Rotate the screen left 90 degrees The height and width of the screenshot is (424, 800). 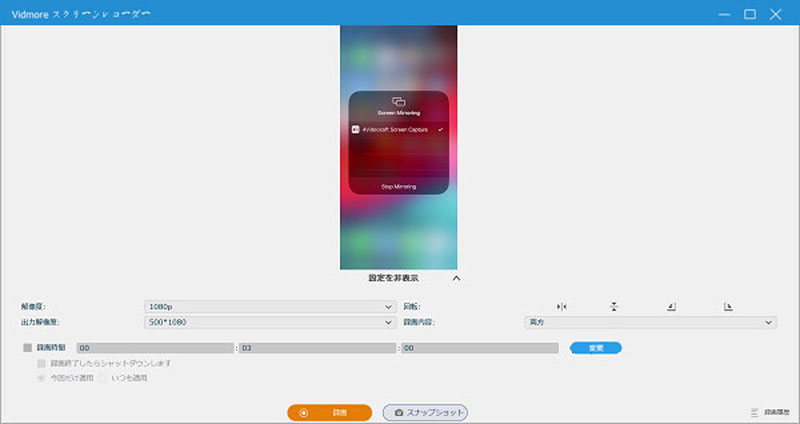671,307
